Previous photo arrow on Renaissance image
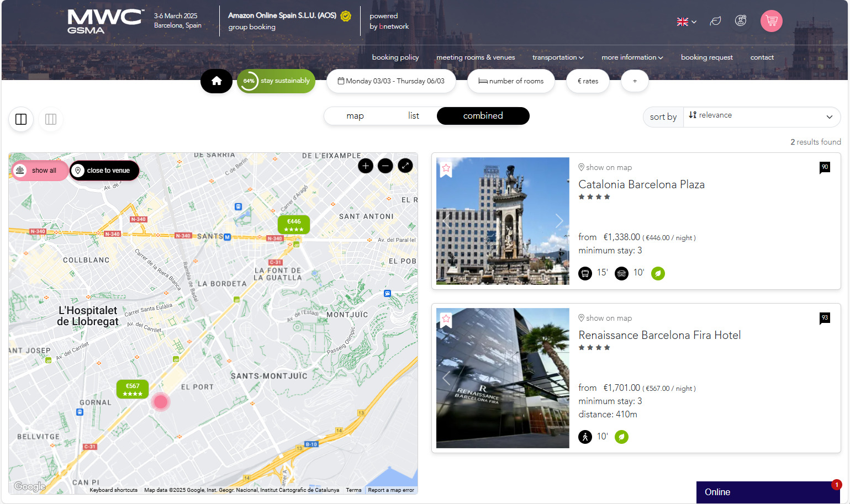Screen dimensions: 850x504 446,378
